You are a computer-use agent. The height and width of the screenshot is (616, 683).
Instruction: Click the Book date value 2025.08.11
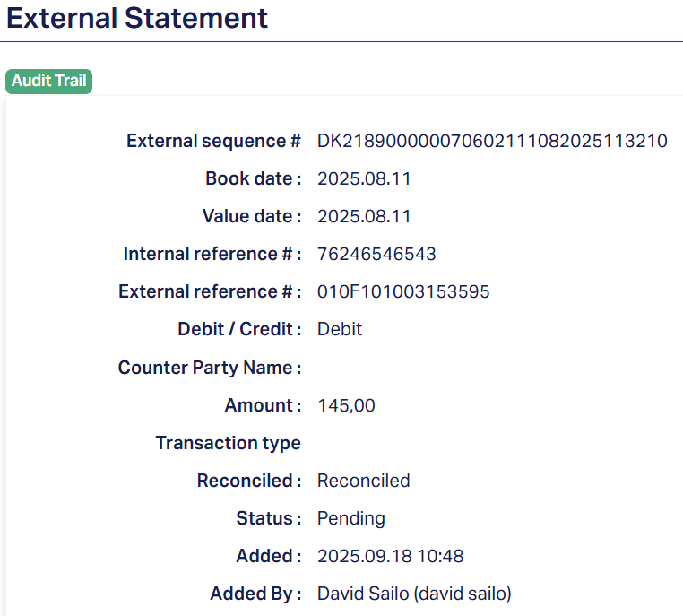pos(364,178)
